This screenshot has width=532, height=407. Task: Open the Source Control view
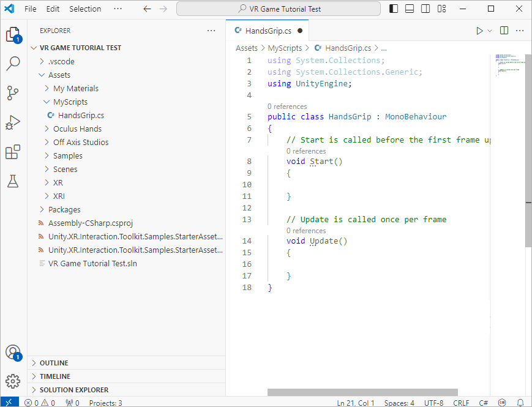coord(13,93)
